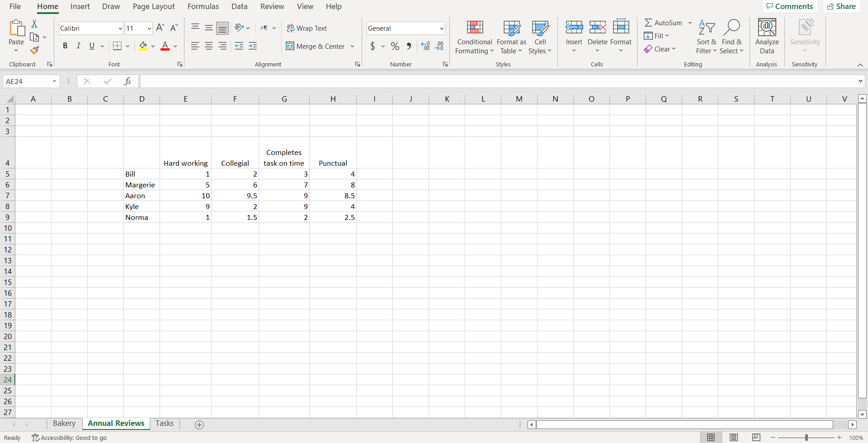The width and height of the screenshot is (868, 443).
Task: Select the Format Painter icon
Action: point(34,51)
